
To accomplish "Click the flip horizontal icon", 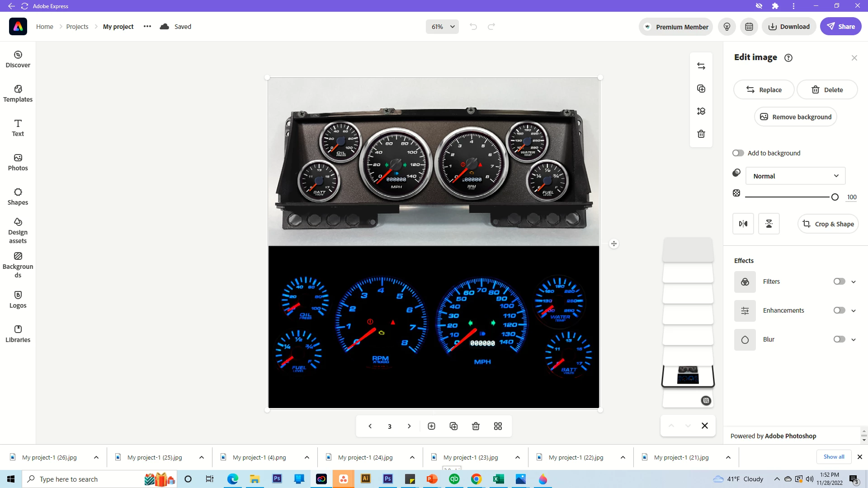I will pos(743,224).
